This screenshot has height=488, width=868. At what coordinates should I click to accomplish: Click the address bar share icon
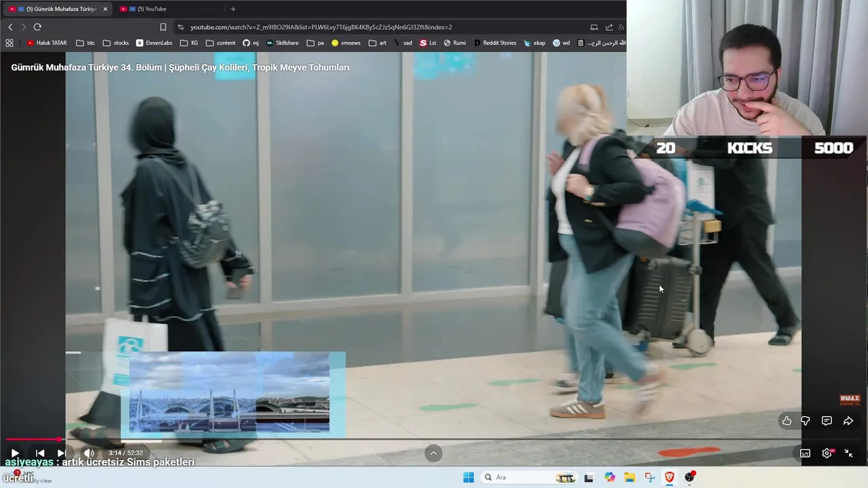609,27
